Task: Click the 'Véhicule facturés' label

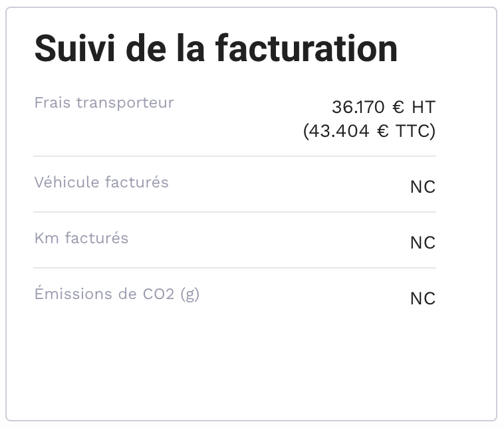Action: 101,182
